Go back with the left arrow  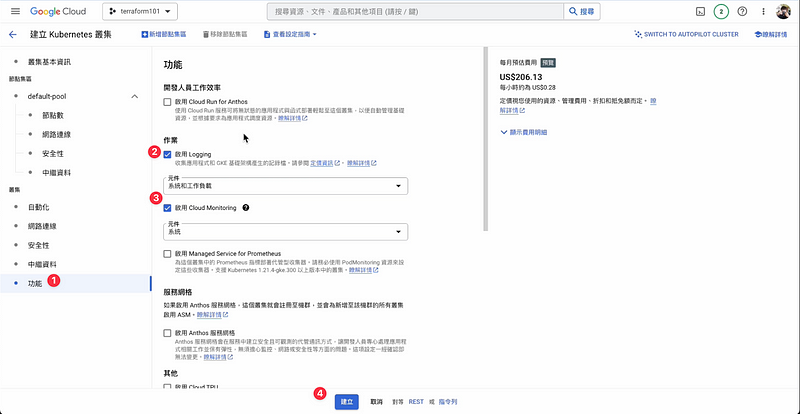pyautogui.click(x=13, y=35)
